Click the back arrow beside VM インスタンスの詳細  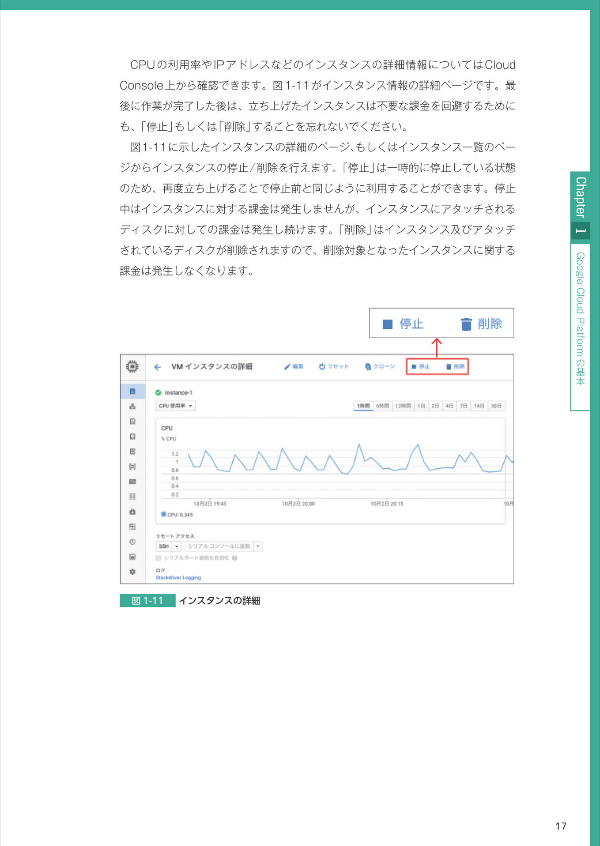158,367
